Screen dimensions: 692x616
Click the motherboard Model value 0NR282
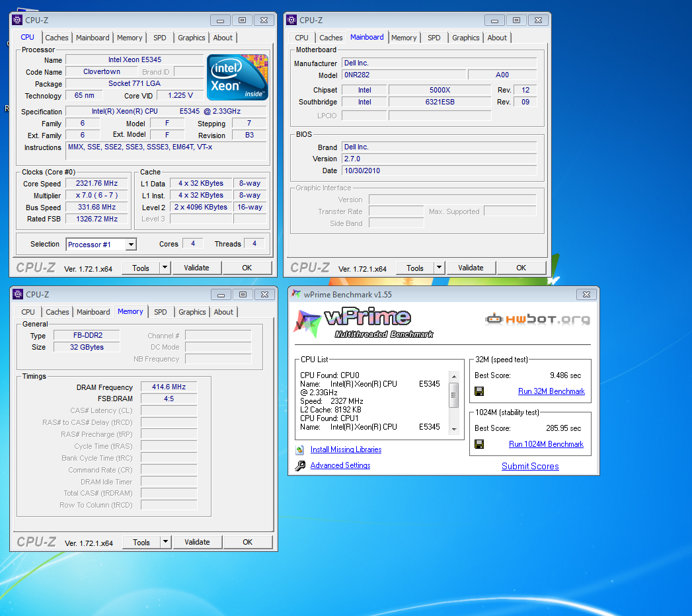tap(404, 75)
